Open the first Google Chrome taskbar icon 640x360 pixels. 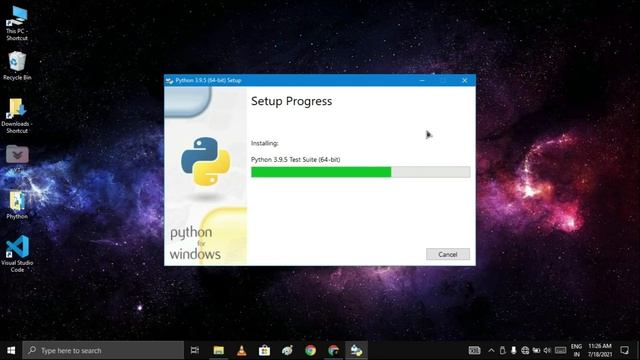click(311, 351)
